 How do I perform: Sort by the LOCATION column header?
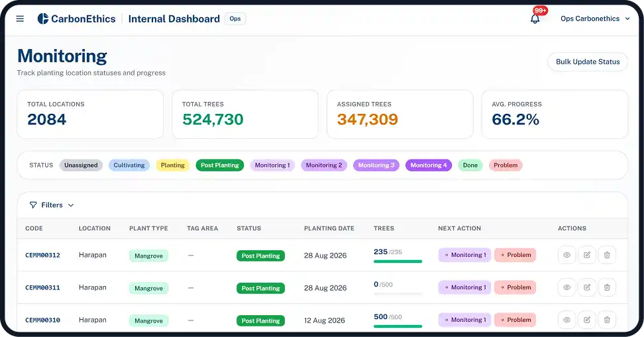(x=95, y=228)
